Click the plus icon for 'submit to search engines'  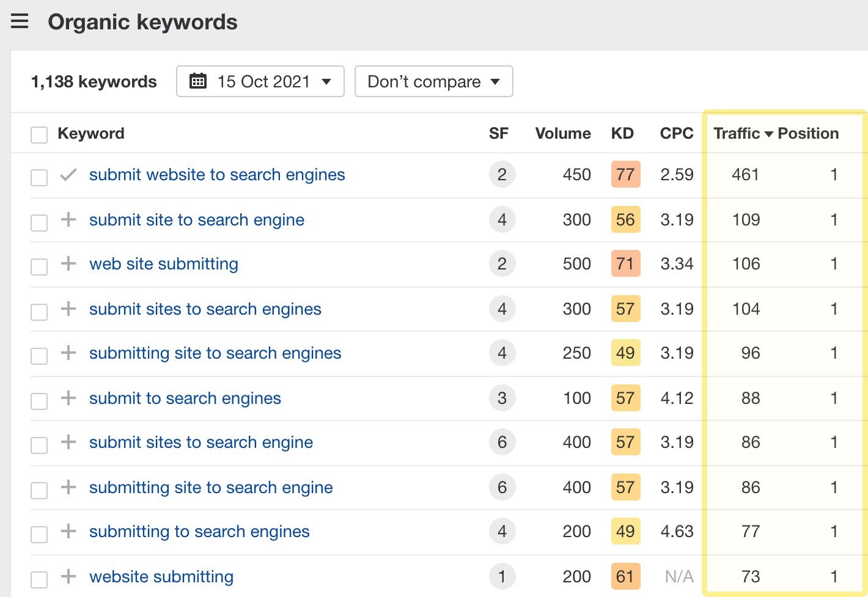[x=68, y=398]
